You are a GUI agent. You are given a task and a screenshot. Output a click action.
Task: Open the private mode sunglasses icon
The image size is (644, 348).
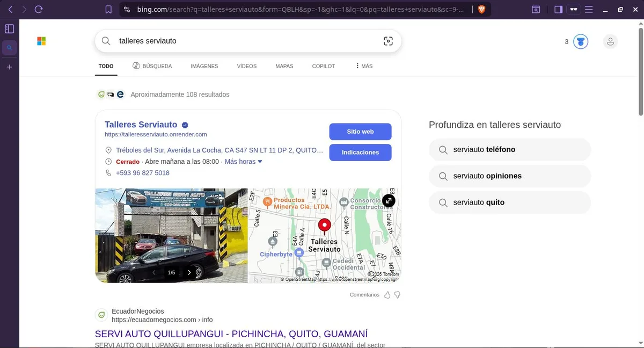574,9
